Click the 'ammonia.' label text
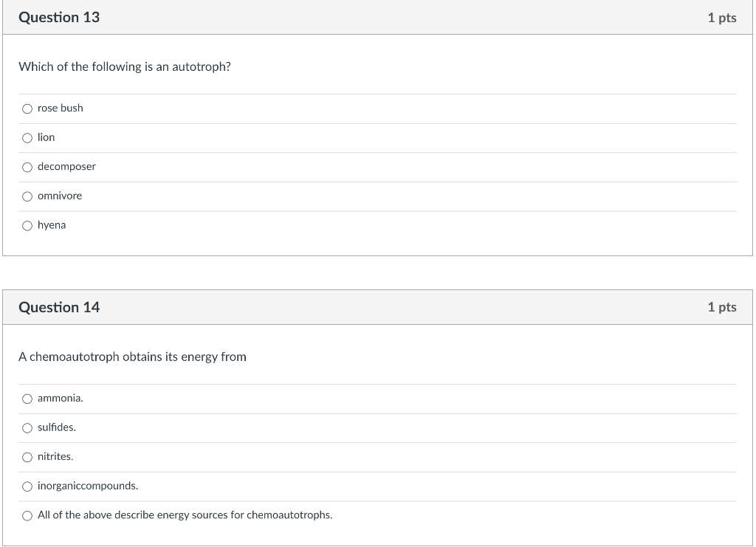756x547 pixels. (x=61, y=399)
